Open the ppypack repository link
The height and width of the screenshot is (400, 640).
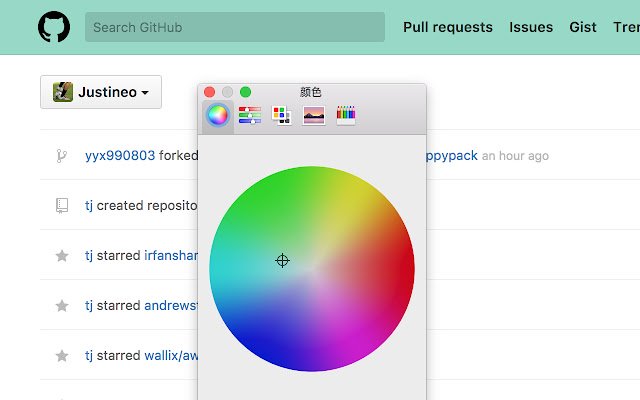pyautogui.click(x=452, y=156)
